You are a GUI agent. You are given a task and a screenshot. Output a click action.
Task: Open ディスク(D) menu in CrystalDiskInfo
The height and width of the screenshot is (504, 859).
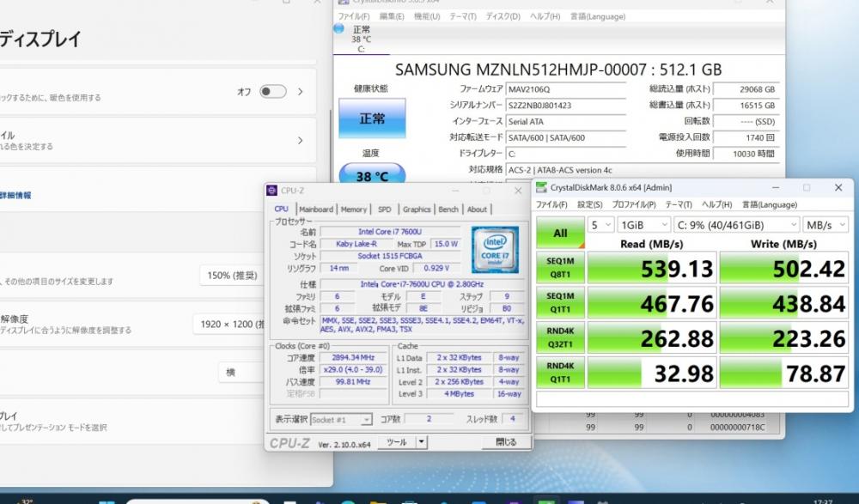click(503, 16)
